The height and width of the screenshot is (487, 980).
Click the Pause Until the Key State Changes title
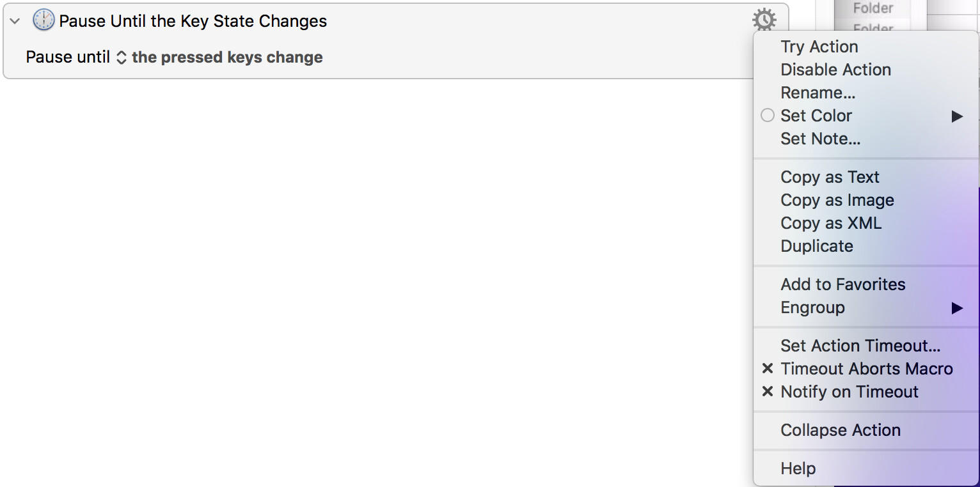tap(193, 21)
